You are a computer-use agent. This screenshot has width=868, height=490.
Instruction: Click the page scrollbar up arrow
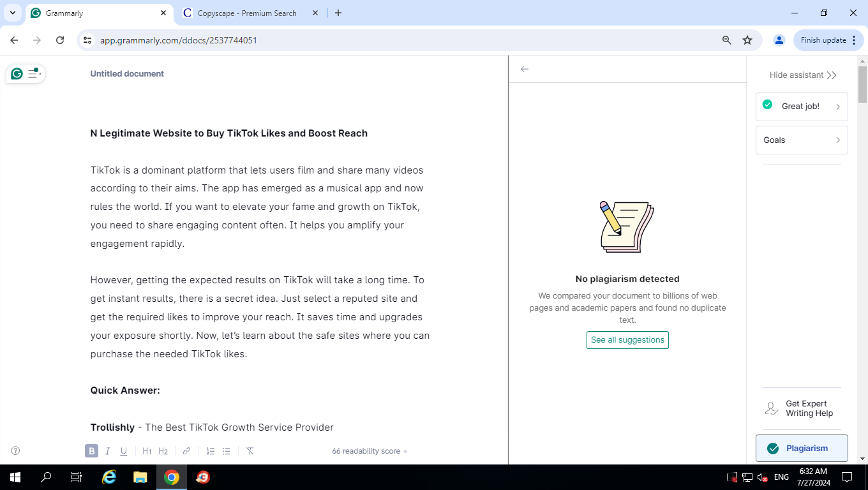[862, 61]
